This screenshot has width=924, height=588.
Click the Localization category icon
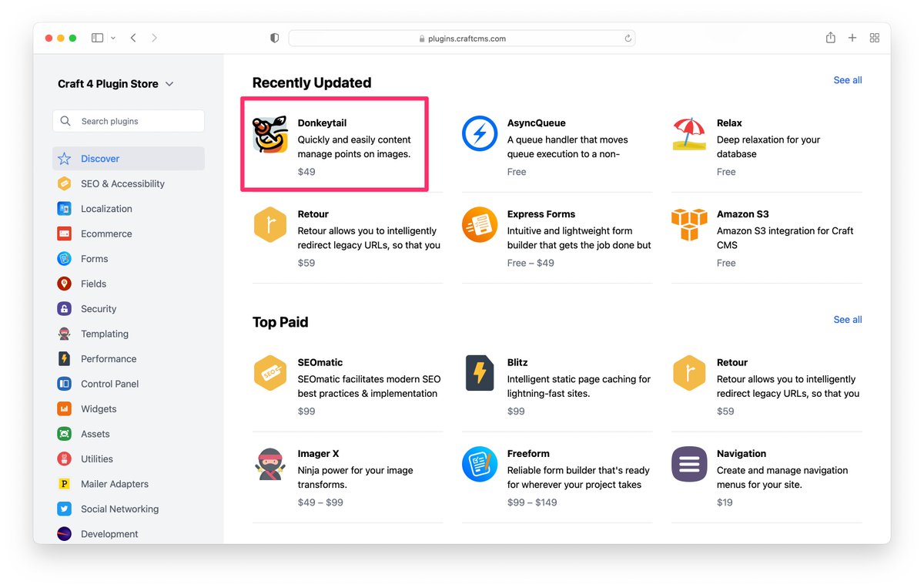[x=65, y=209]
